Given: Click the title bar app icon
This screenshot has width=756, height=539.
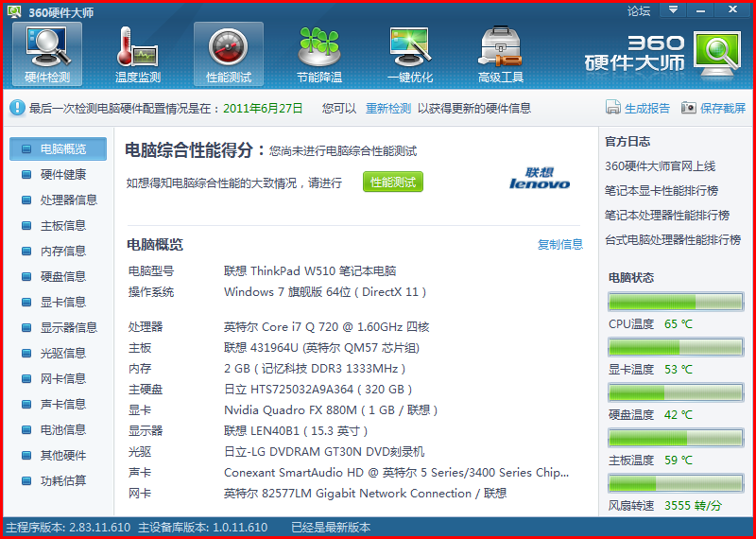Looking at the screenshot, I should click(x=14, y=10).
